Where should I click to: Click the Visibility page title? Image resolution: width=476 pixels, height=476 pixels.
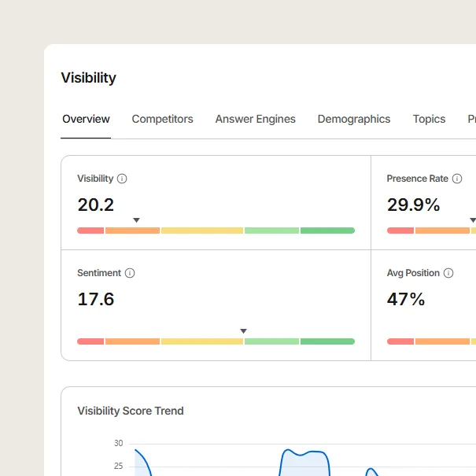pyautogui.click(x=88, y=78)
